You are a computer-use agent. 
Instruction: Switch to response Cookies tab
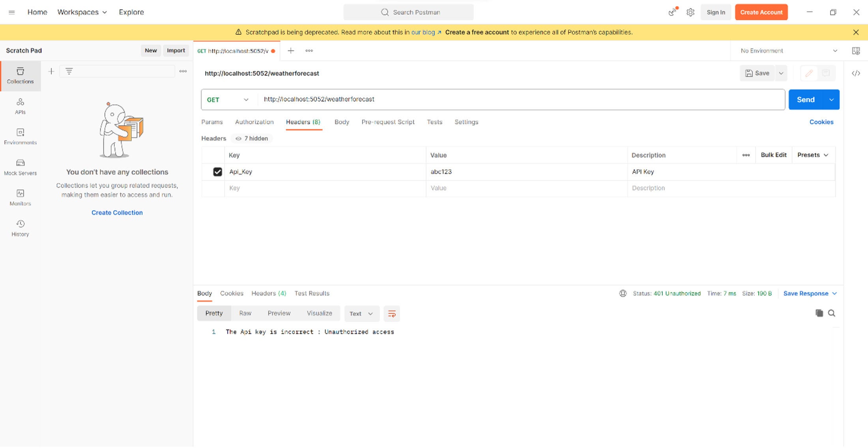pos(232,293)
